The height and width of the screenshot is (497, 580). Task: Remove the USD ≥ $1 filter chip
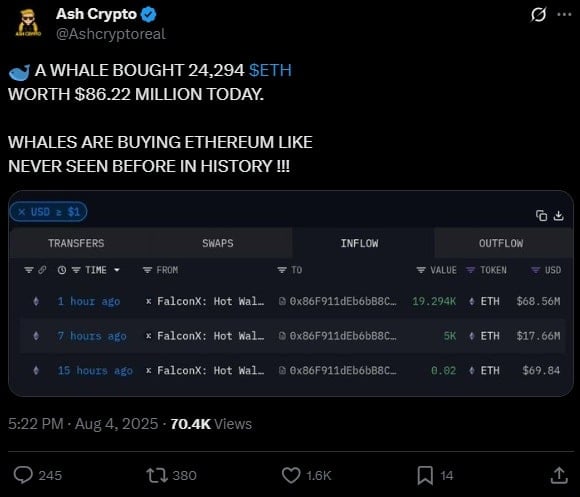22,212
